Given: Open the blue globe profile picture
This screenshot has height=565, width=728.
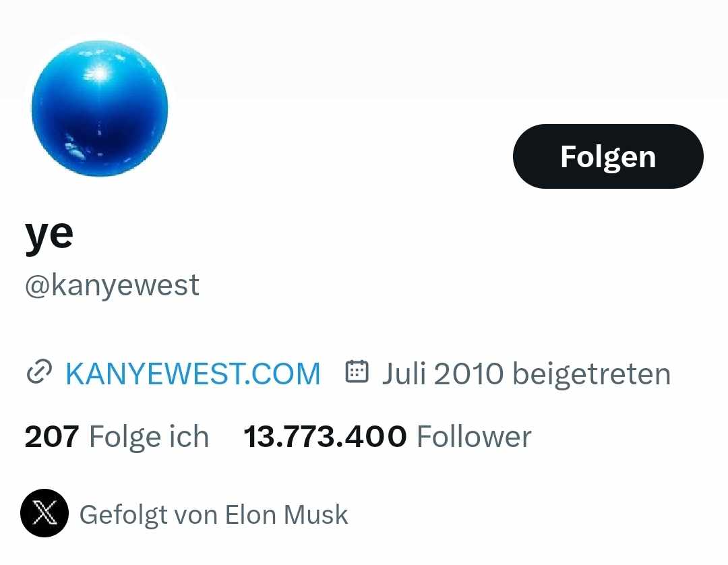Looking at the screenshot, I should (x=100, y=109).
